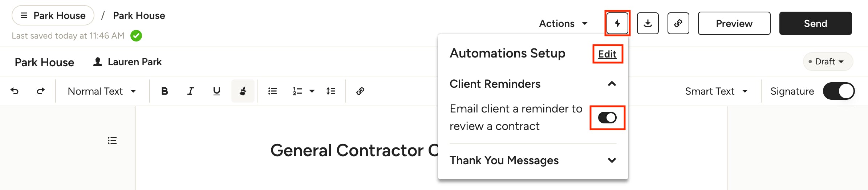Click the download contract icon
868x190 pixels.
pos(648,23)
